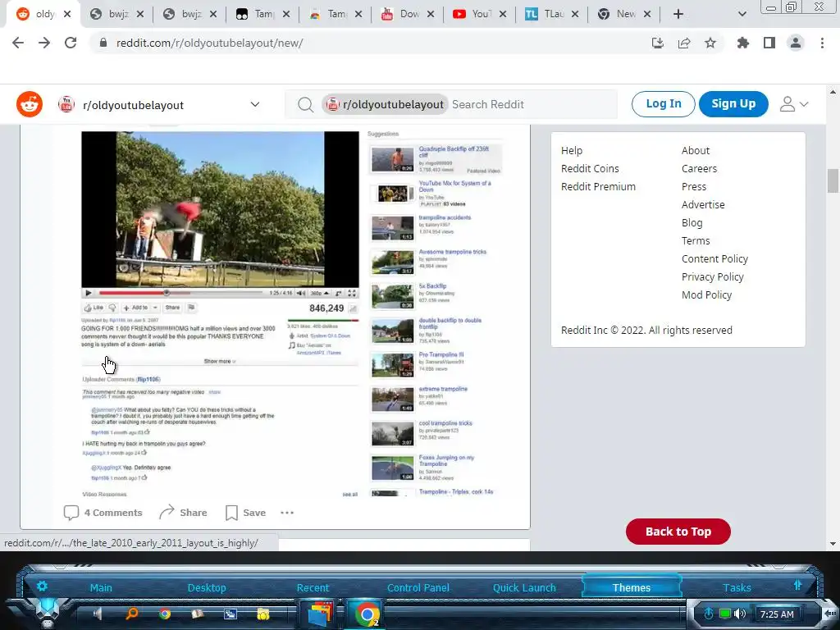Open the Advertise footer link
The height and width of the screenshot is (630, 840).
pos(703,204)
